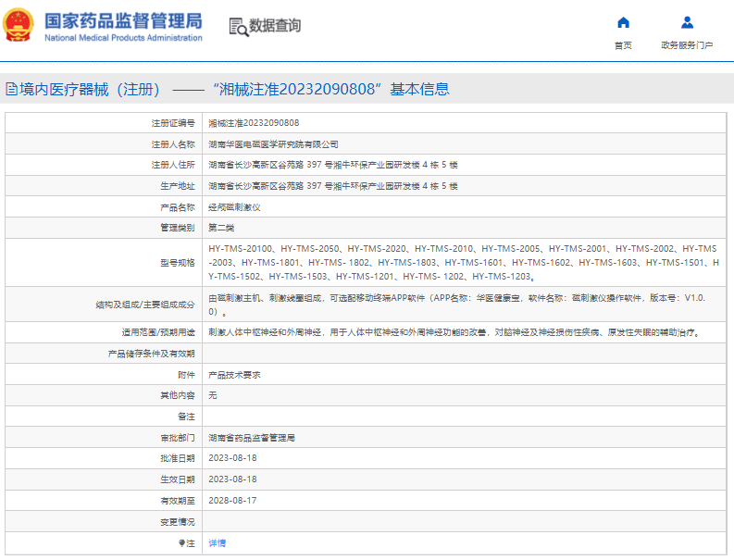Go to 首页 via its text label
The width and height of the screenshot is (734, 560).
click(x=623, y=45)
